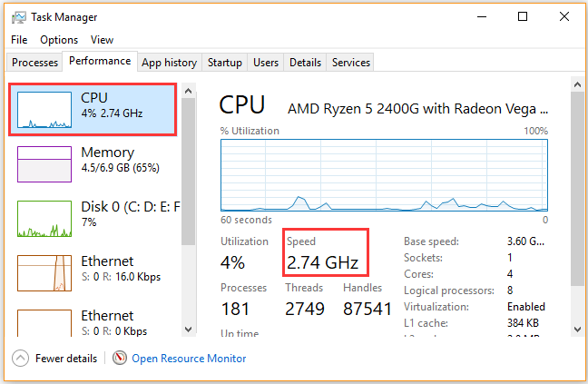Click the Resource Monitor icon
Image resolution: width=588 pixels, height=384 pixels.
pos(120,358)
